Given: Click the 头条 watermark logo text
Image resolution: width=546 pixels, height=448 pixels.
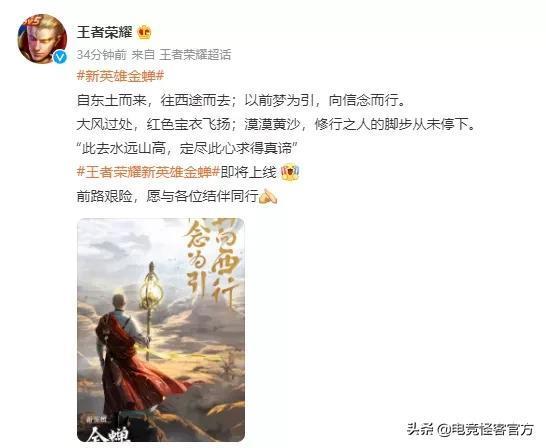Looking at the screenshot, I should (x=421, y=429).
